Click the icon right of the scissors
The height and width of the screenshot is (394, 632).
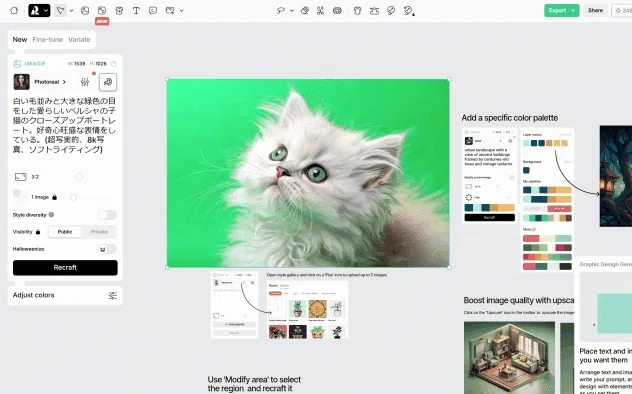point(337,10)
